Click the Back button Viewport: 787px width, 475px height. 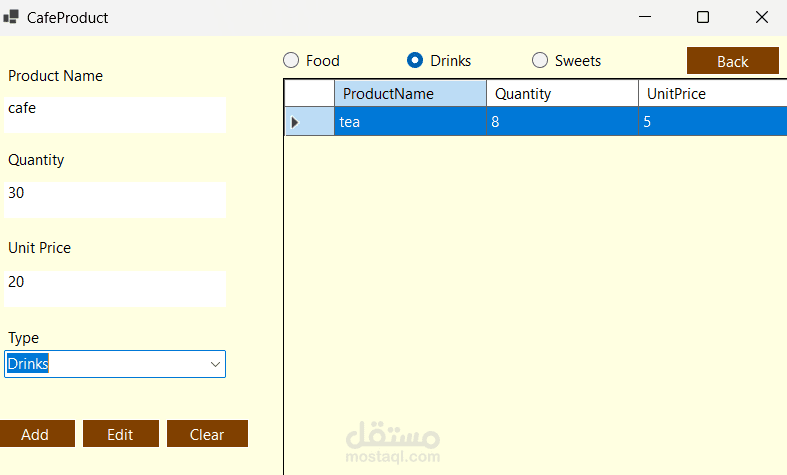click(732, 61)
